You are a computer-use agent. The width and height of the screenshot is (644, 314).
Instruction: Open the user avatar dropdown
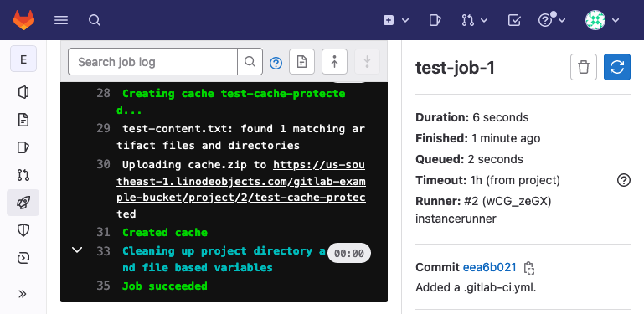click(x=602, y=20)
